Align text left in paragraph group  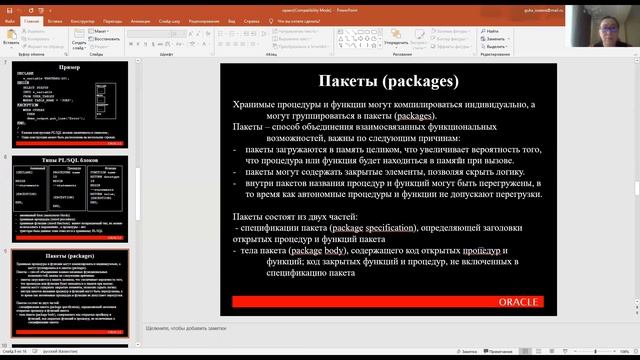(220, 44)
